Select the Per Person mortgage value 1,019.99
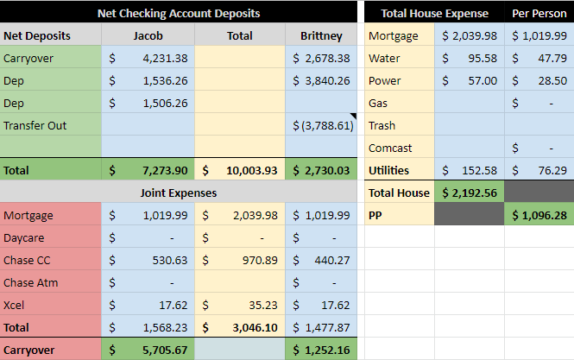The height and width of the screenshot is (360, 574). click(539, 34)
